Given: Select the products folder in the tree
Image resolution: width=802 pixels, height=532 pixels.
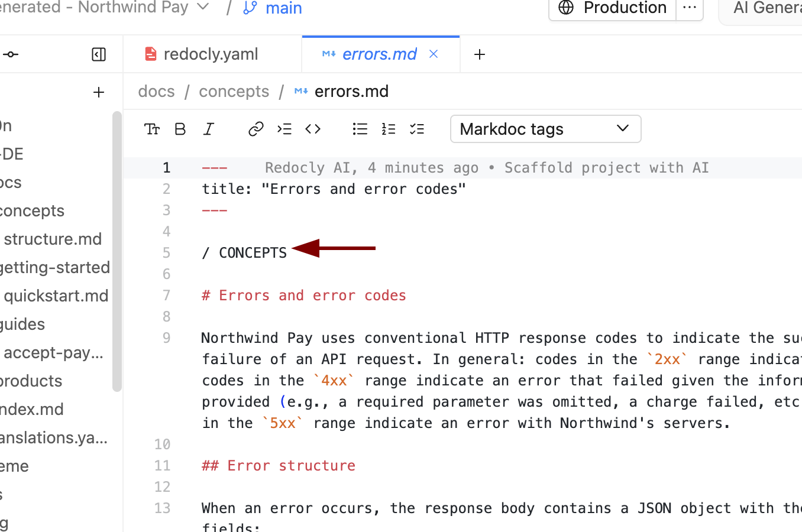Looking at the screenshot, I should pyautogui.click(x=31, y=381).
